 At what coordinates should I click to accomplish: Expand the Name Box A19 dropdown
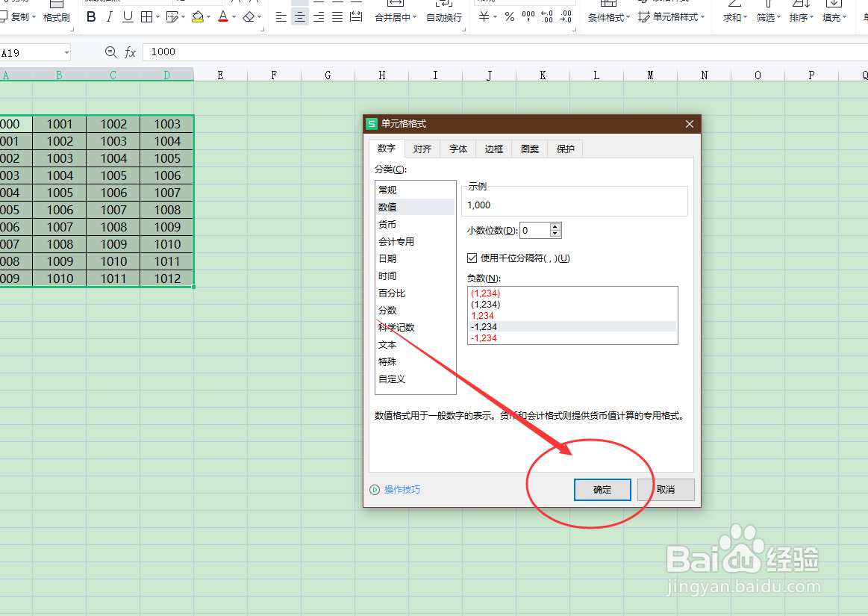tap(66, 52)
